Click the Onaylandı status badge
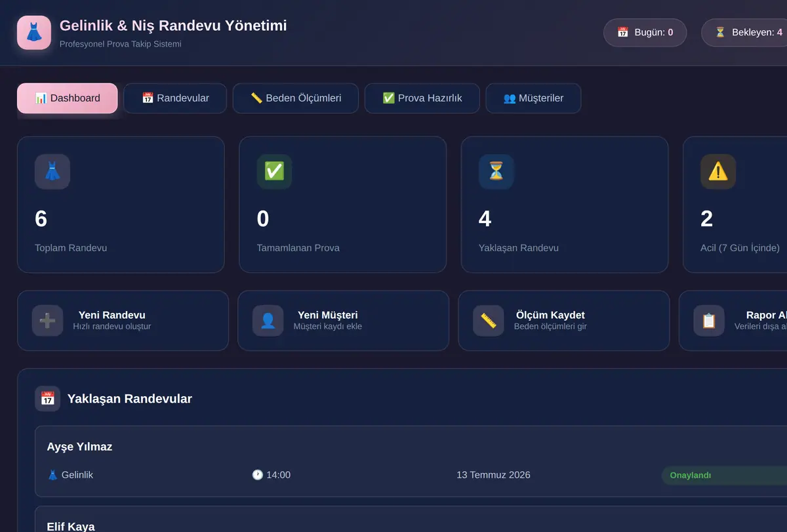Image resolution: width=787 pixels, height=532 pixels. [x=724, y=476]
